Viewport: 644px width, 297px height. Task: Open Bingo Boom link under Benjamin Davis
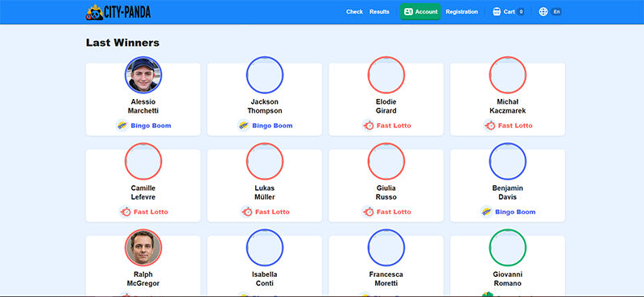[515, 212]
